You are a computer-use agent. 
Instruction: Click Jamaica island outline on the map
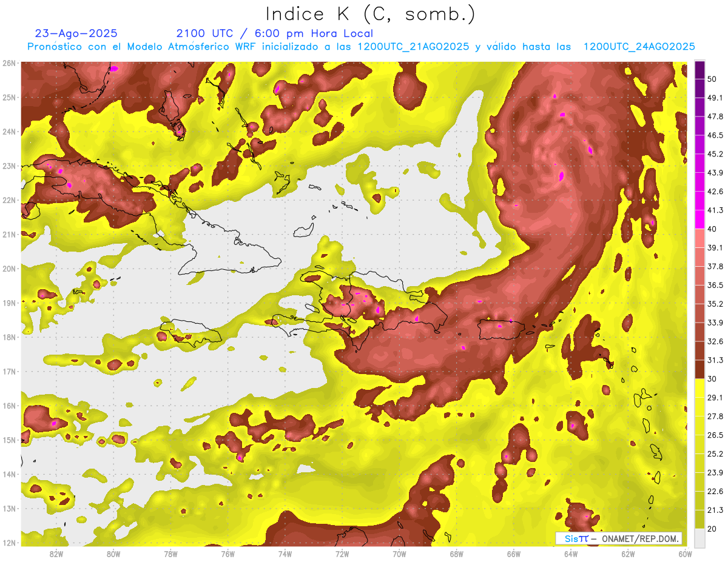pos(190,333)
